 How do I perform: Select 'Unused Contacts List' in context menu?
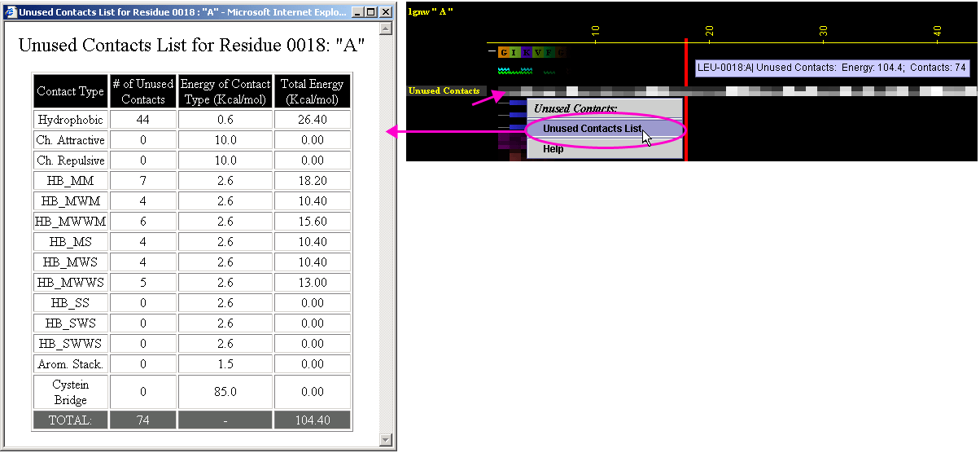click(x=604, y=129)
